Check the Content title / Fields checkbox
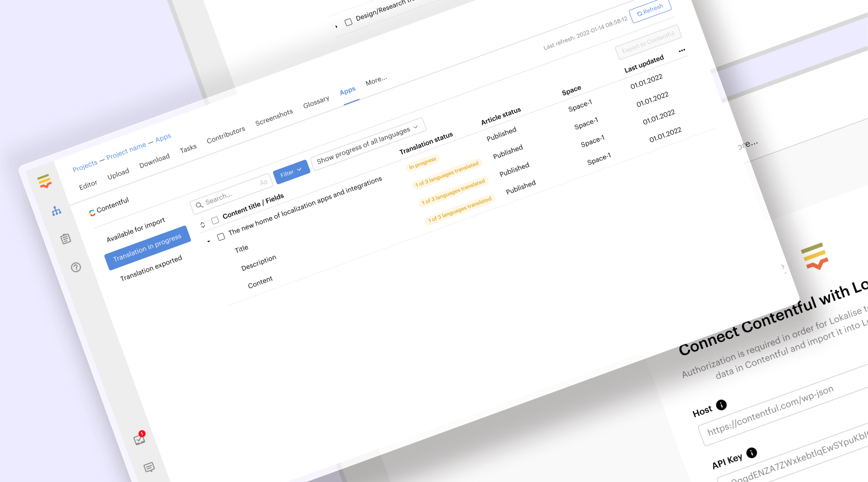This screenshot has width=868, height=482. pyautogui.click(x=215, y=221)
